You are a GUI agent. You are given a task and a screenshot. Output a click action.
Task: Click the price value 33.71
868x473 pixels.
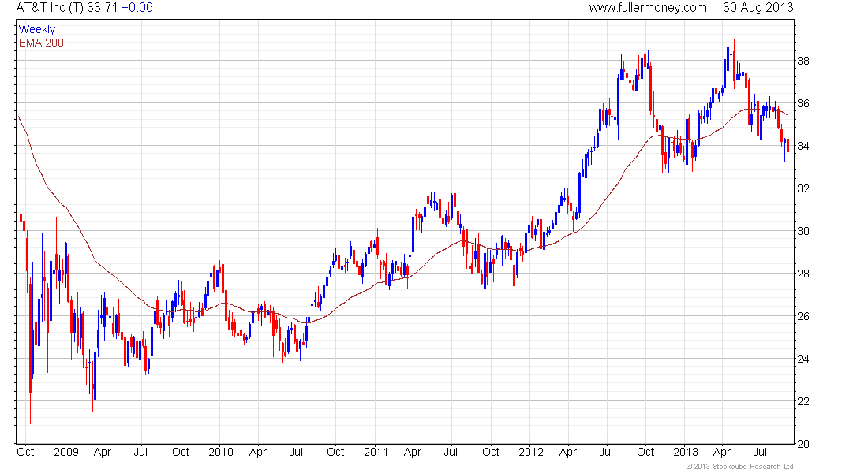coord(103,8)
